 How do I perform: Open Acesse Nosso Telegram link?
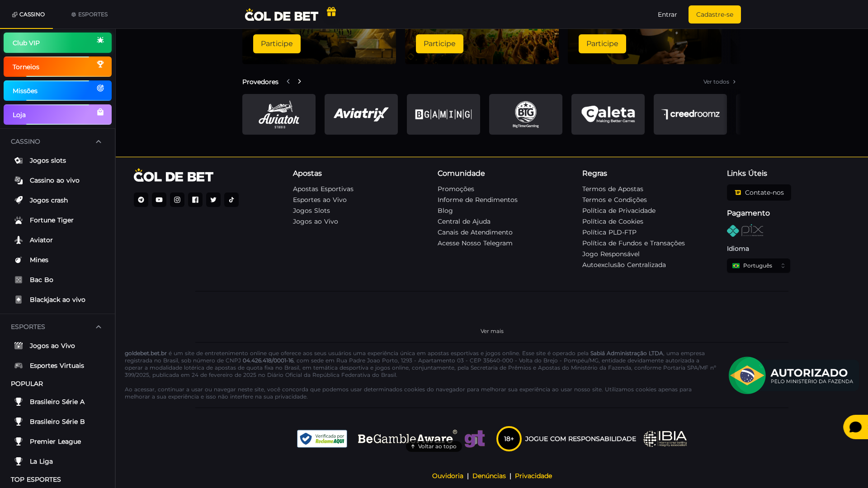pos(475,243)
